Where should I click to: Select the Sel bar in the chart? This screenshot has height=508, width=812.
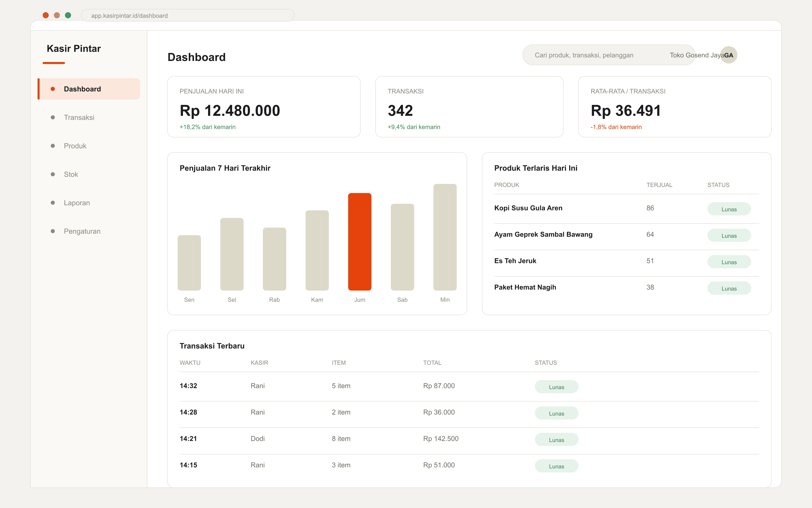tap(232, 254)
